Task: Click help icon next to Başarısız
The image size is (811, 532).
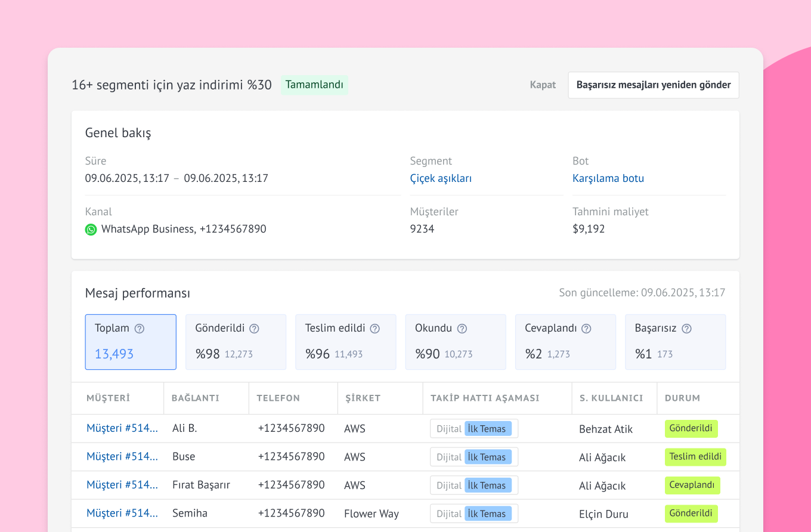Action: pos(686,329)
